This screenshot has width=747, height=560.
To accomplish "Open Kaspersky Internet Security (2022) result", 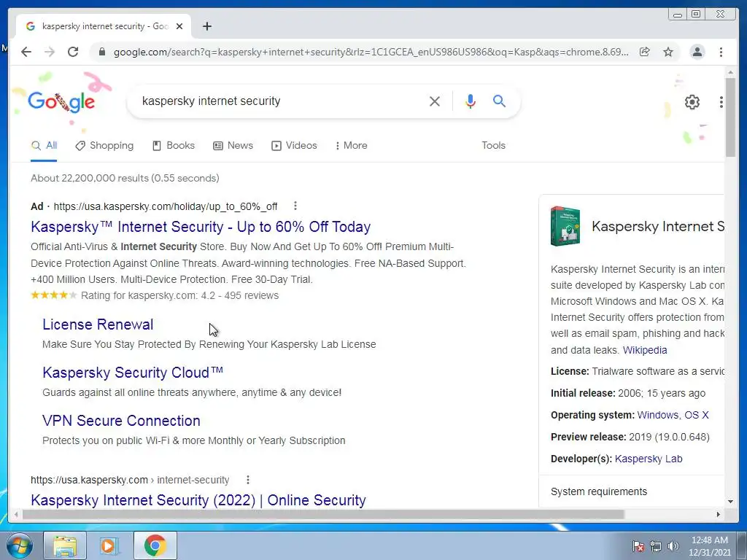I will click(198, 500).
